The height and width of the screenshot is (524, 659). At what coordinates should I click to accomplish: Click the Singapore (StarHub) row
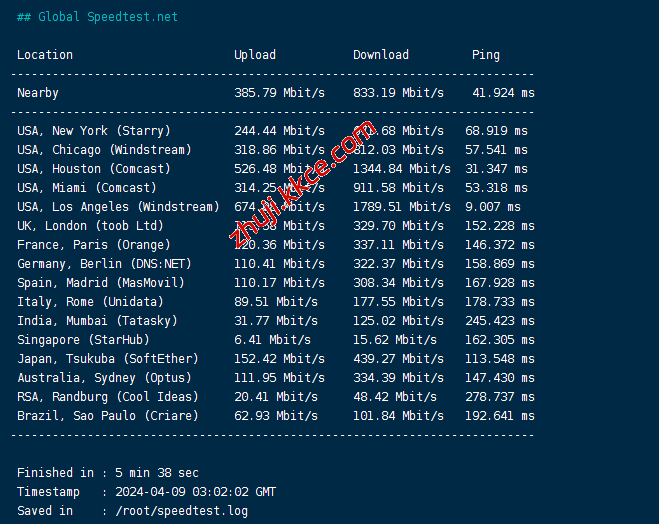[x=83, y=340]
